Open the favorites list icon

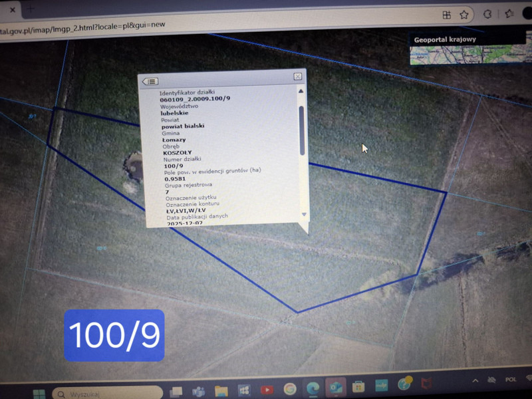coord(509,14)
